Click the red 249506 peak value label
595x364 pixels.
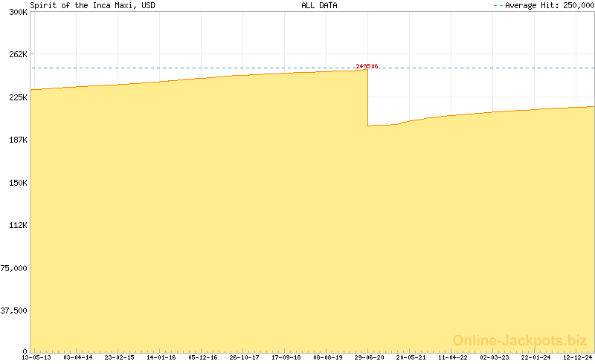pos(367,66)
